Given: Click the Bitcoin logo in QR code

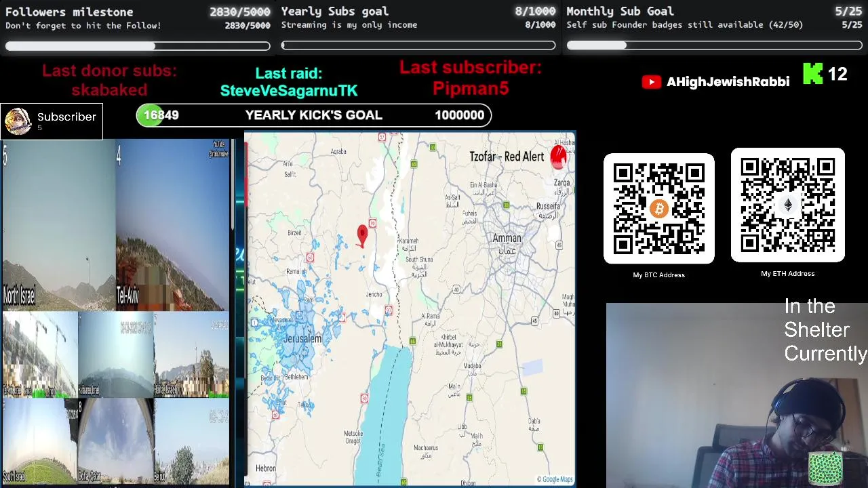Looking at the screenshot, I should (x=658, y=209).
